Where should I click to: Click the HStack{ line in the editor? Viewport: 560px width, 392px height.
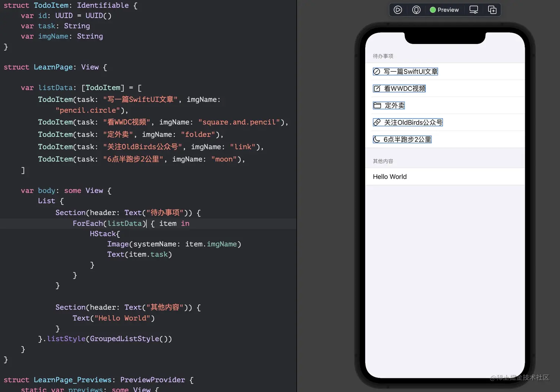coord(105,234)
